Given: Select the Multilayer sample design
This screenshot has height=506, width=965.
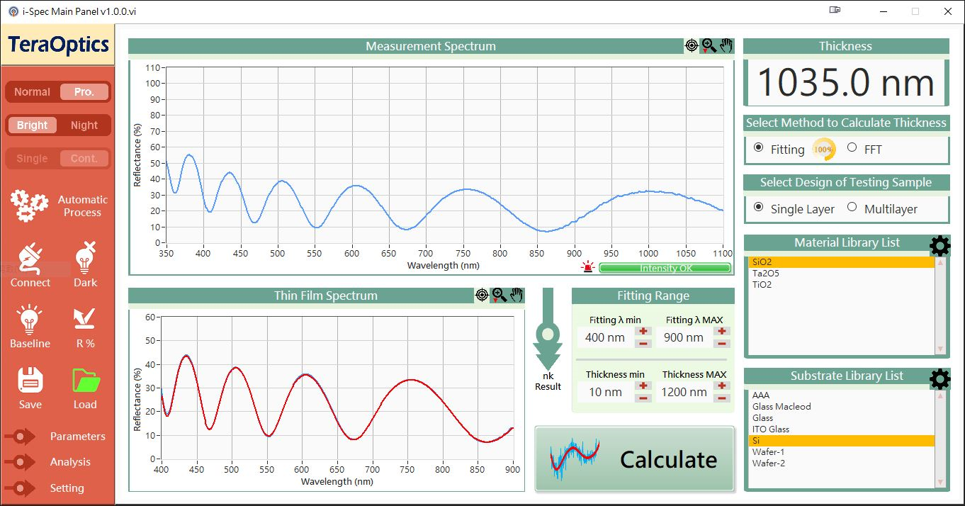Looking at the screenshot, I should coord(852,208).
